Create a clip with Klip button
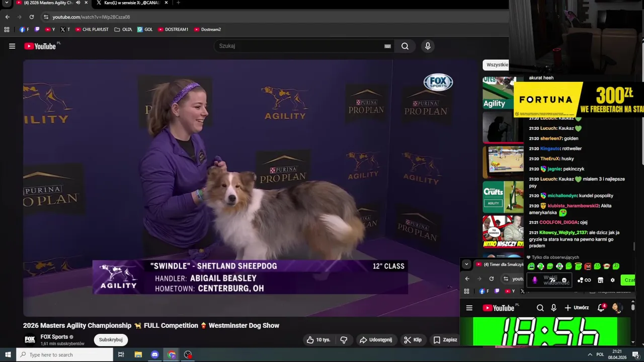 click(413, 340)
